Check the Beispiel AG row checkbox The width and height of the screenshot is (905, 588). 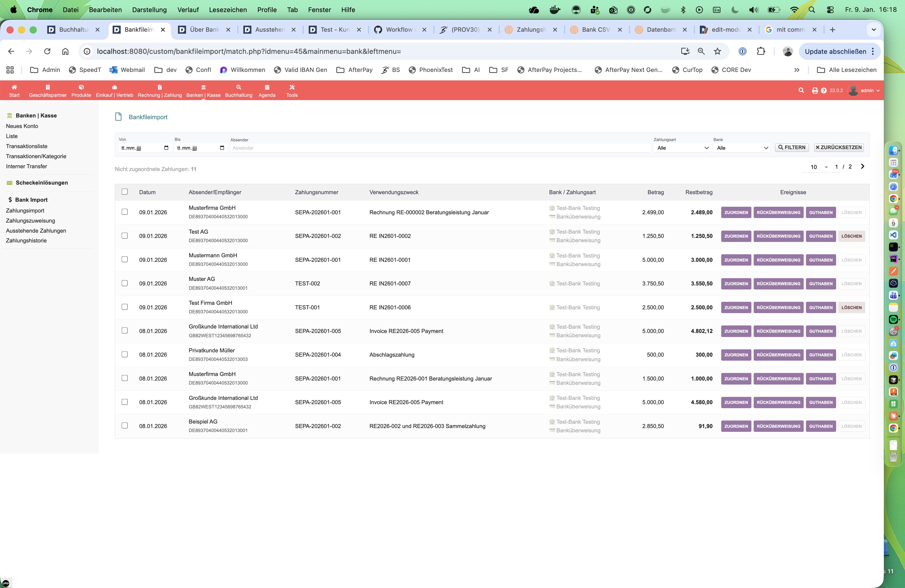(x=125, y=426)
